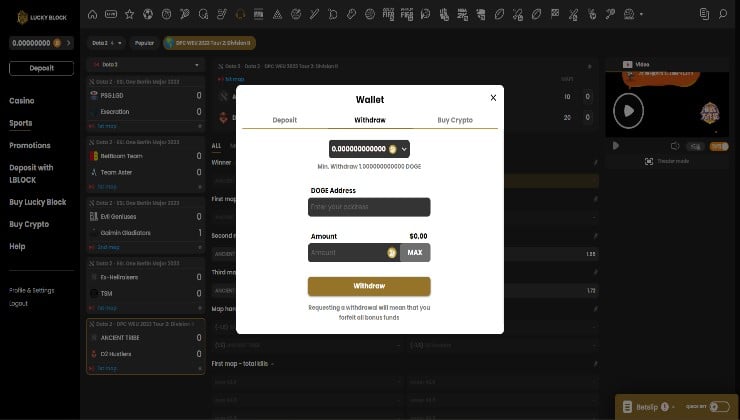Open the Evil Geniuses team row
This screenshot has height=420, width=740.
point(146,217)
